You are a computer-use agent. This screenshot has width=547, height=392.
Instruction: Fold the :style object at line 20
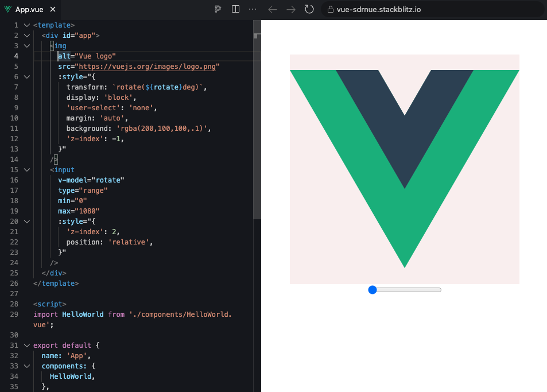click(x=27, y=222)
